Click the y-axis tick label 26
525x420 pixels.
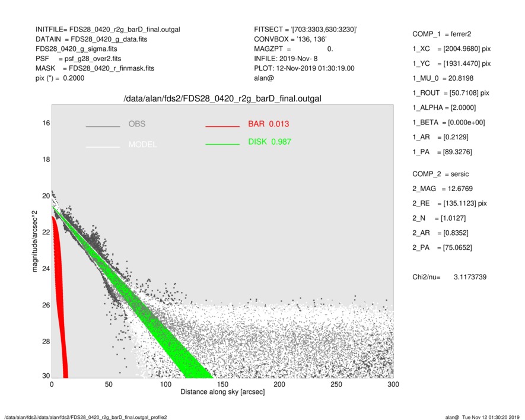[x=46, y=305]
